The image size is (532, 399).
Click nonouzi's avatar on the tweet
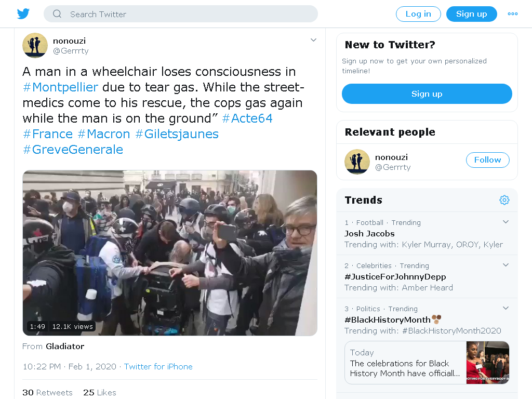pos(35,46)
